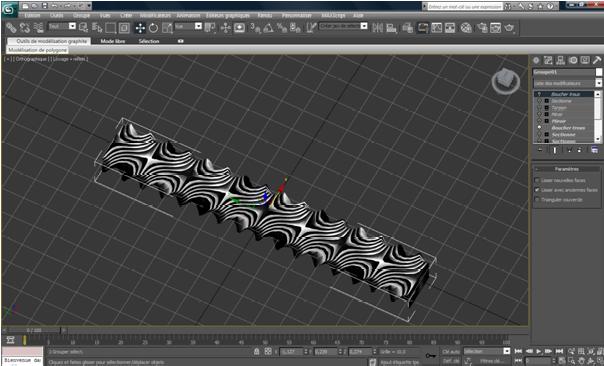Click Configure Modifier Sets icon below stack
This screenshot has height=366, width=604.
[x=595, y=150]
